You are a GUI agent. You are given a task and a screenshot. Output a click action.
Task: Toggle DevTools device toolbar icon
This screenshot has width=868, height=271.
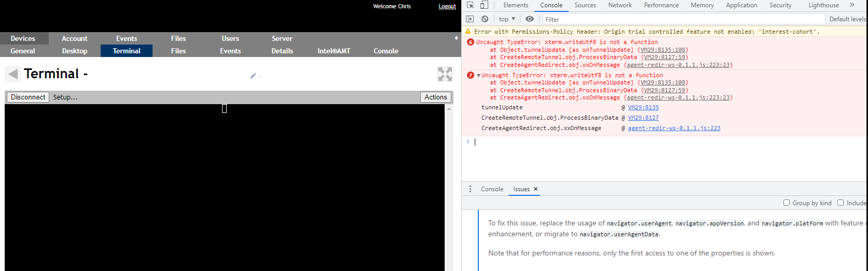[484, 5]
